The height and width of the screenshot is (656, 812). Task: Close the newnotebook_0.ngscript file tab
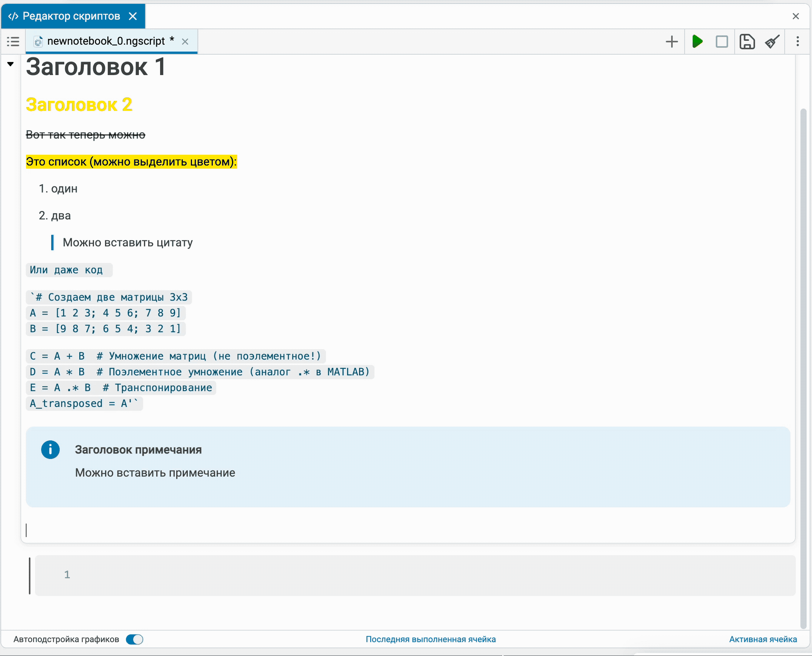click(x=185, y=42)
